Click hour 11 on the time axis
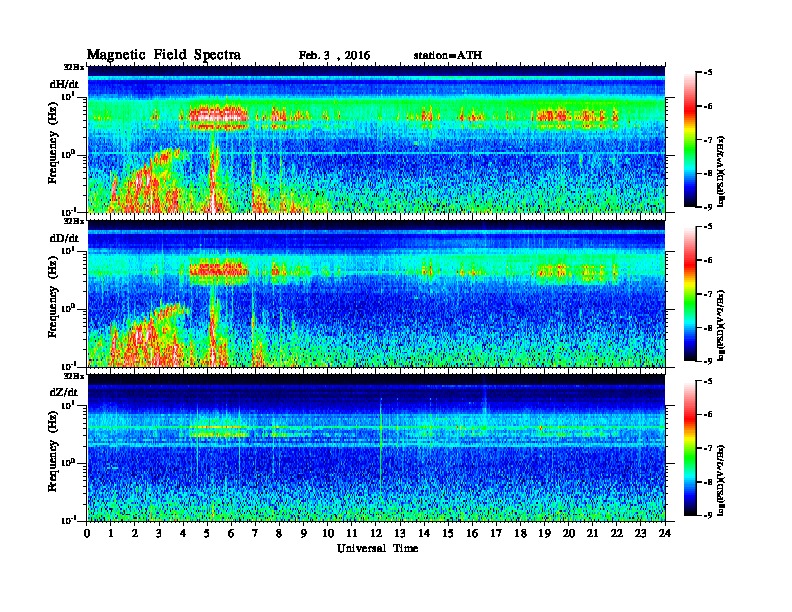This screenshot has height=612, width=792. (352, 534)
